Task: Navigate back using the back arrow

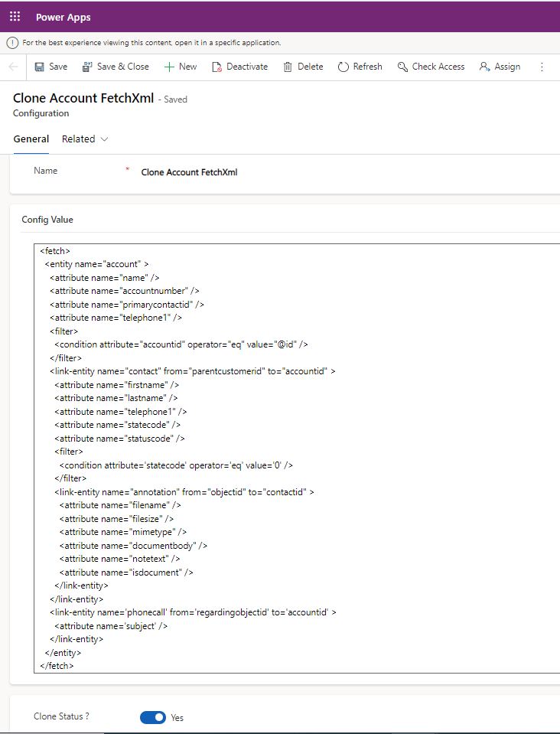Action: 13,67
